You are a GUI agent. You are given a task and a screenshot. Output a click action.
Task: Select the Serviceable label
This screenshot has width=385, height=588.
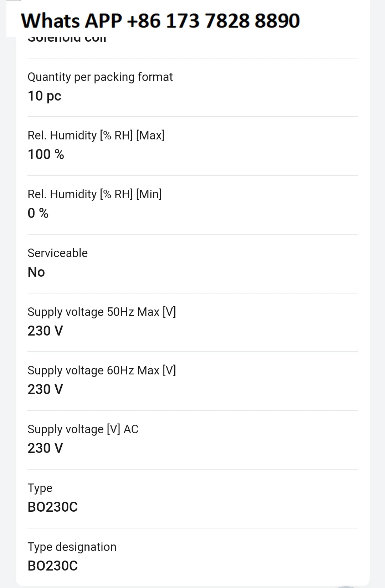tap(58, 253)
